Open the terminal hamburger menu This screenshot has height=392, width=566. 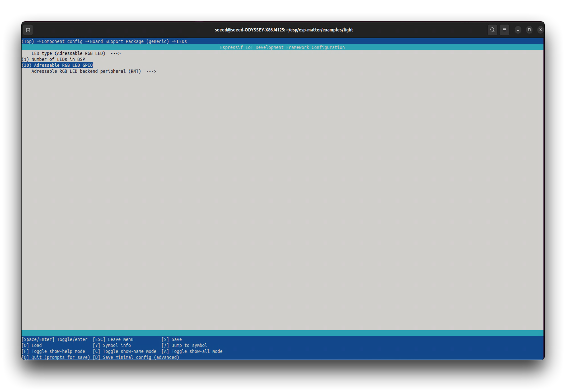504,30
